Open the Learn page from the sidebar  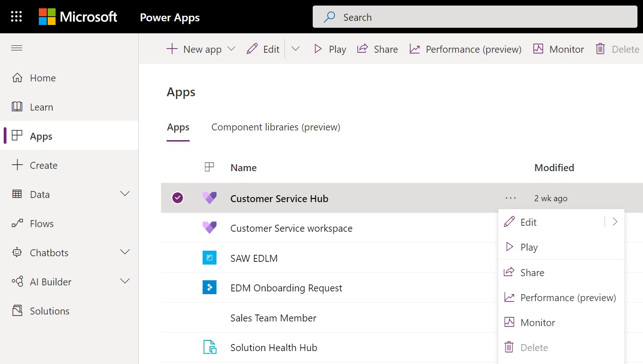point(41,107)
